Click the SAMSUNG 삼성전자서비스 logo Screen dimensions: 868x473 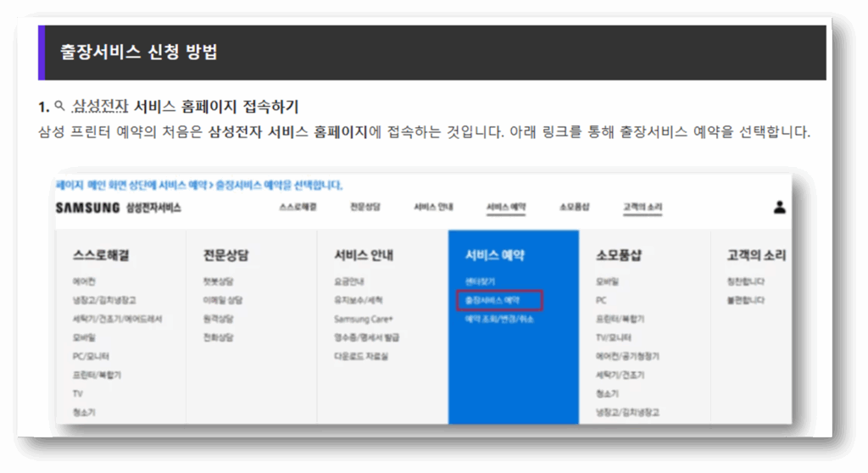(x=118, y=208)
